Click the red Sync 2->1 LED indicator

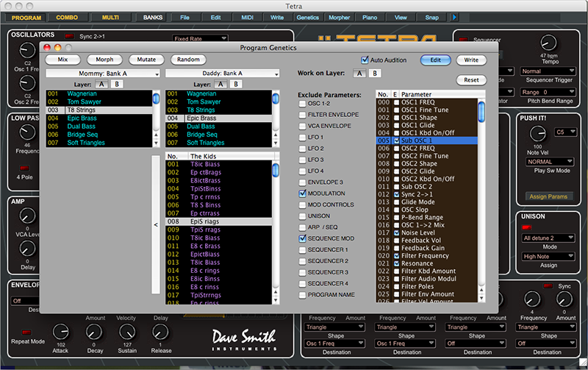(69, 35)
